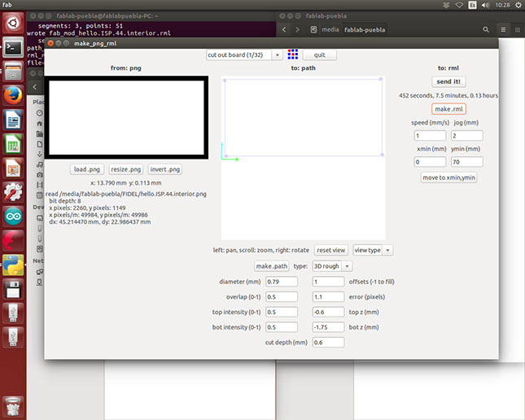Go back in fablab-puebla file manager

click(284, 30)
